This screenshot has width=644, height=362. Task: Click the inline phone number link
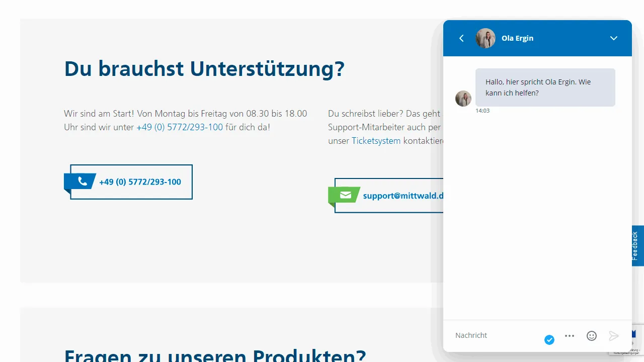[x=180, y=127]
